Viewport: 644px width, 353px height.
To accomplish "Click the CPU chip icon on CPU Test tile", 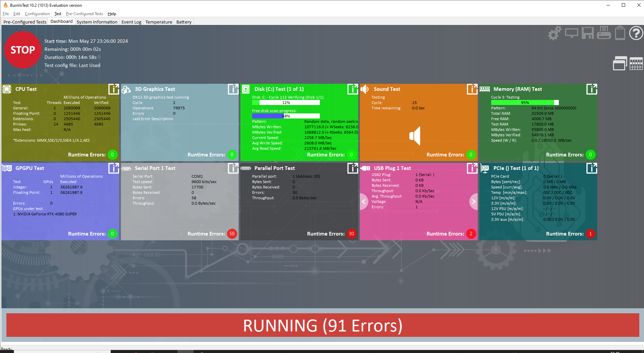I will (x=7, y=89).
